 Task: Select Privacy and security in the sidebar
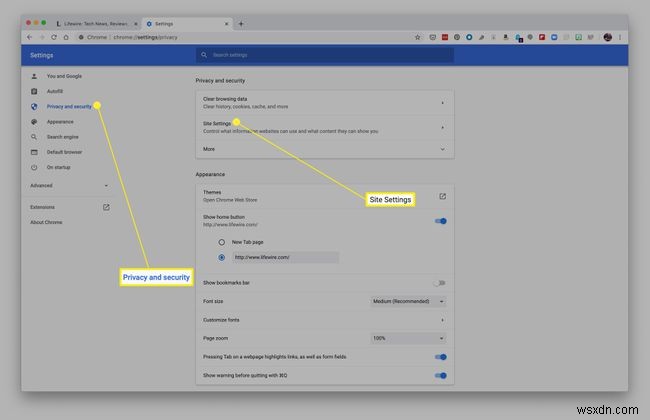click(x=69, y=107)
